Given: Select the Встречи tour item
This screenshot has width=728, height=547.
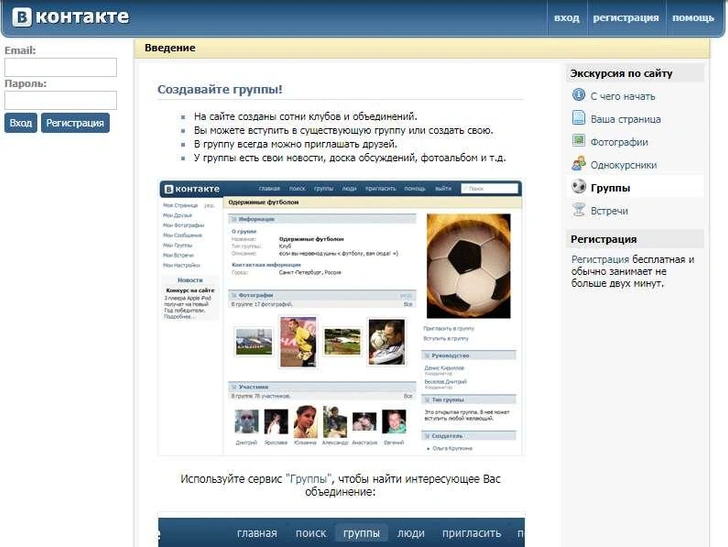Looking at the screenshot, I should coord(609,211).
